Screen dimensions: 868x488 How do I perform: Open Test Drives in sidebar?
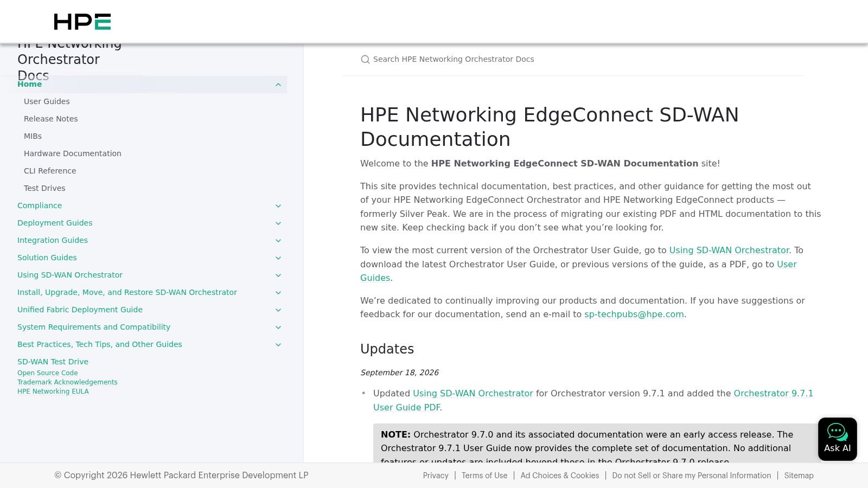click(44, 188)
